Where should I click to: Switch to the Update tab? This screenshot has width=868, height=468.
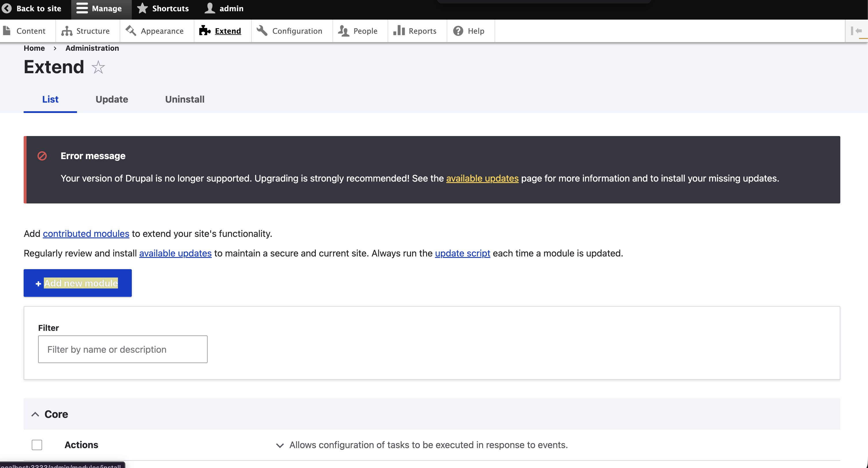(112, 99)
